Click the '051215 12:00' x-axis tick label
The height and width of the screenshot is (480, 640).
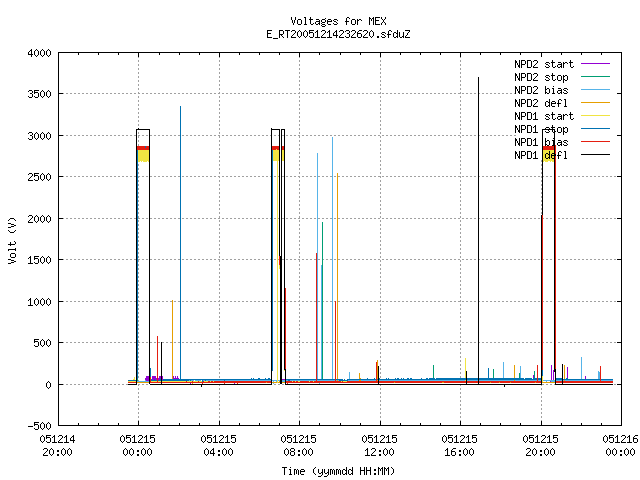379,446
